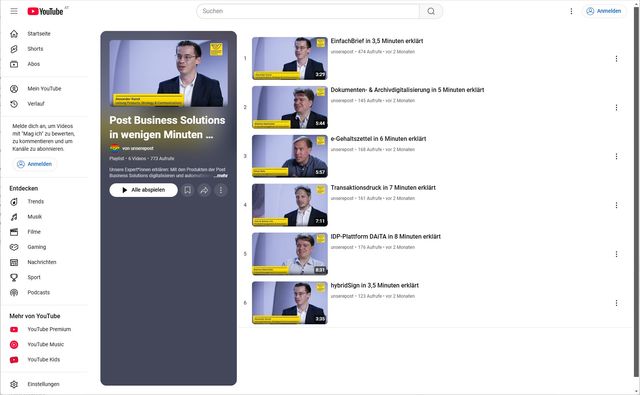Click the Startseite home icon

coord(14,33)
